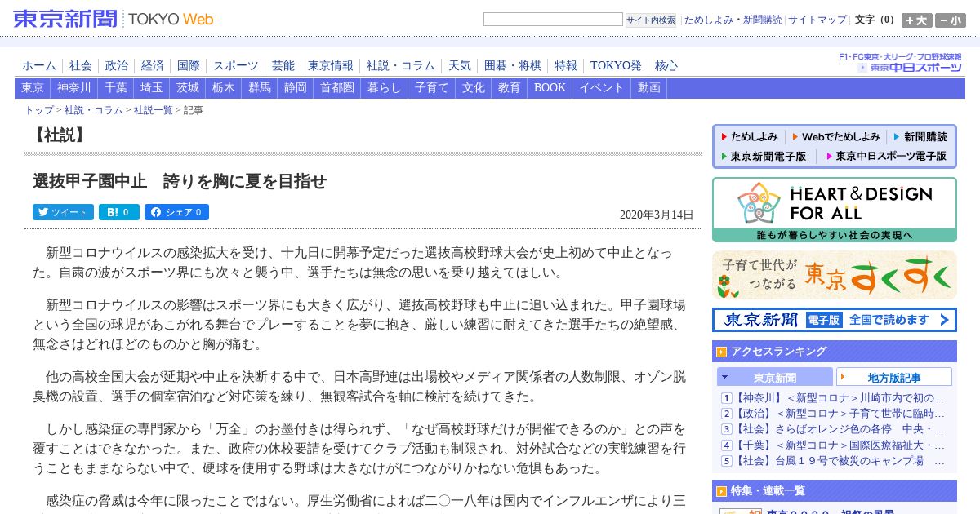980x514 pixels.
Task: Switch ranking to 東京新聞 tab
Action: 775,377
